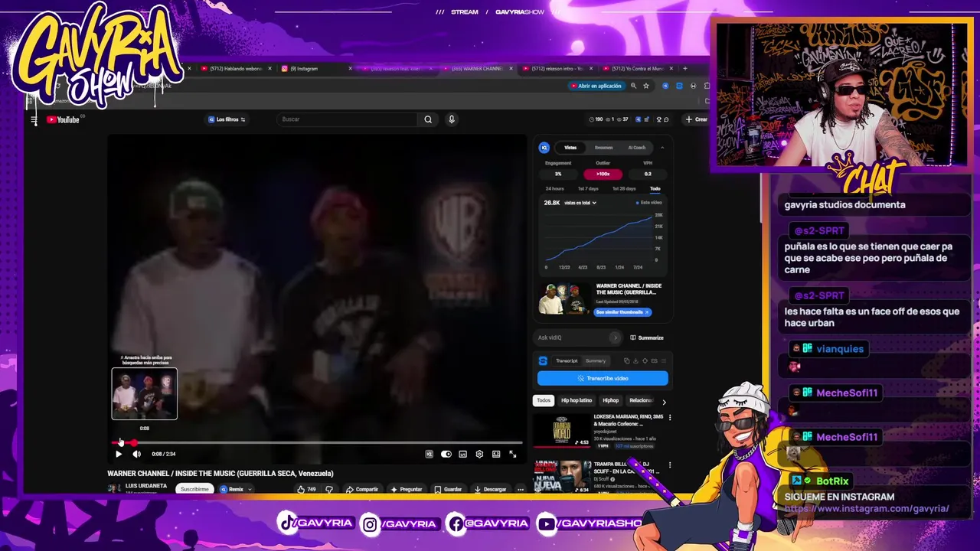Switch to the Instagram browser tab
Screen dimensions: 980x551
pyautogui.click(x=304, y=69)
